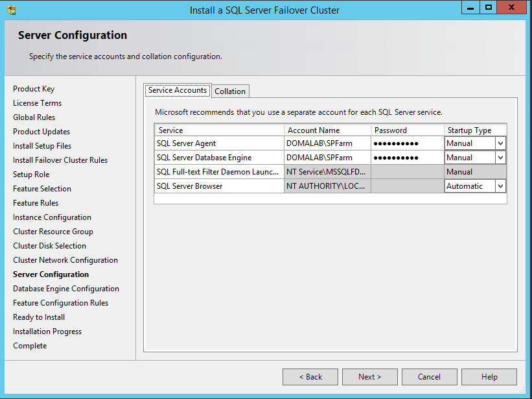Open Startup Type dropdown for SQL Server Database Engine
The image size is (532, 399).
500,158
